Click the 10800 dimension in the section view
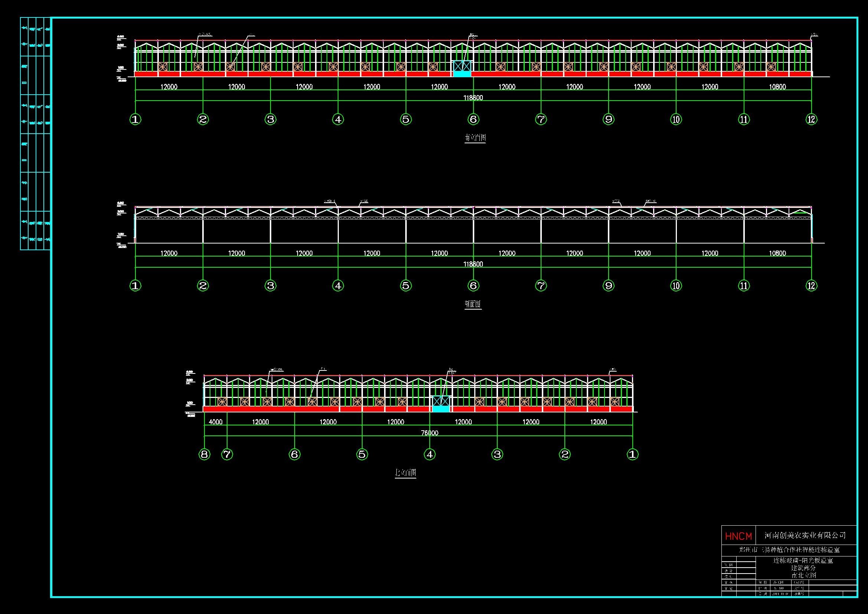The image size is (868, 614). click(778, 253)
